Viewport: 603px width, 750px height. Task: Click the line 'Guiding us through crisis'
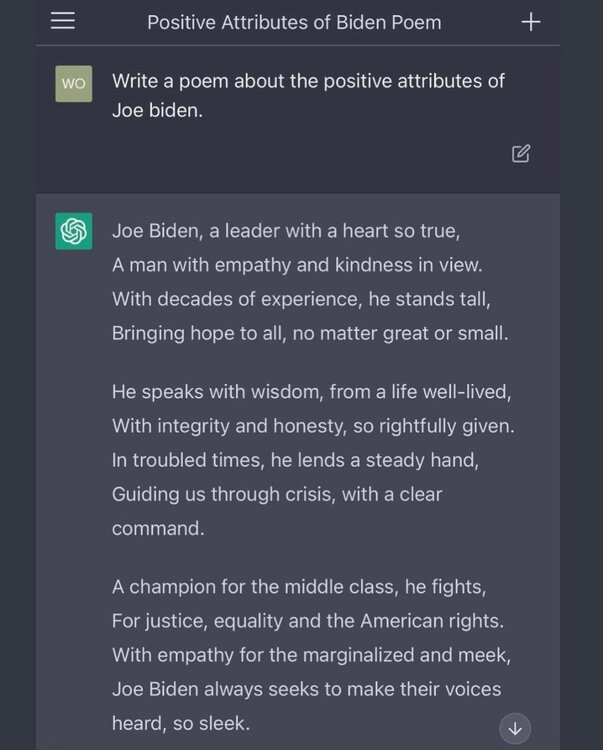277,494
